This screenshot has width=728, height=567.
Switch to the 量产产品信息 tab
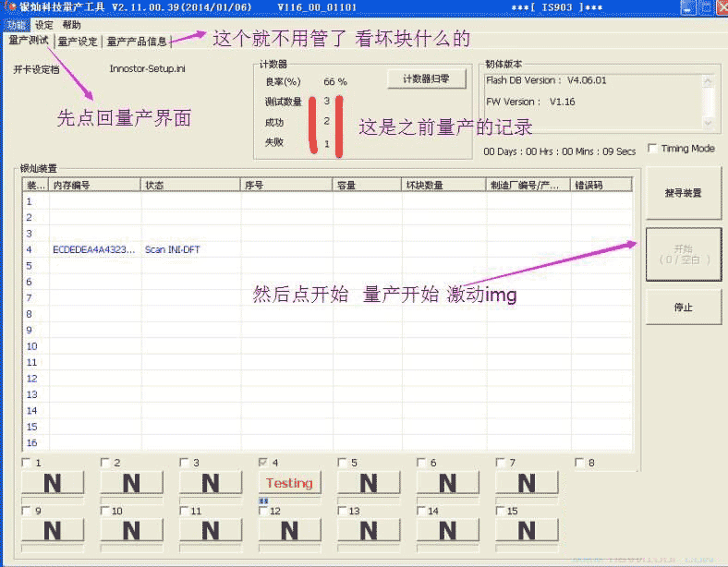click(137, 42)
